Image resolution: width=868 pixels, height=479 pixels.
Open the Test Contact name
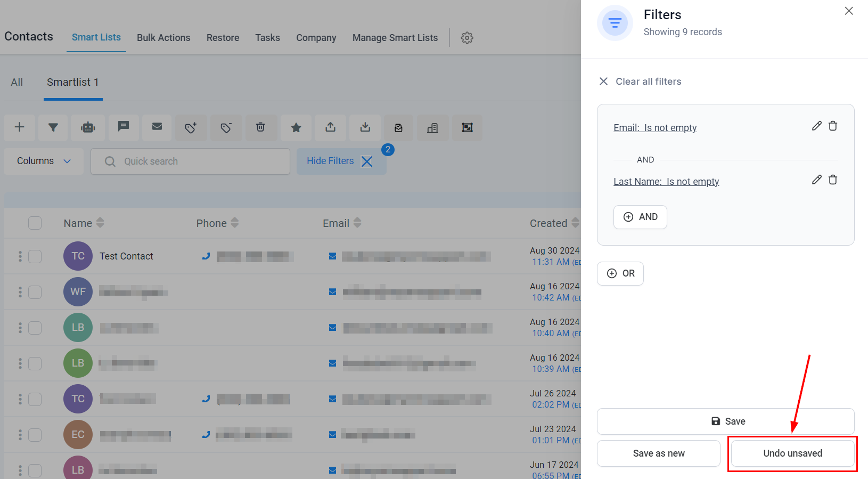[126, 256]
